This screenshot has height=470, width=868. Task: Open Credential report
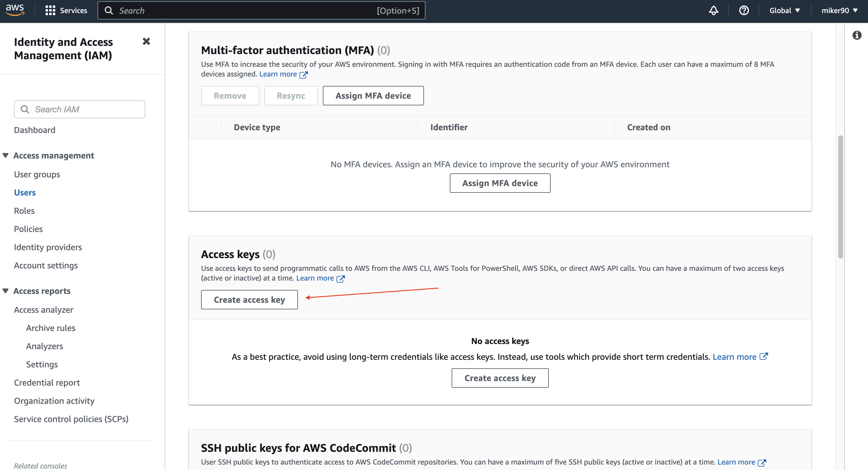tap(47, 382)
